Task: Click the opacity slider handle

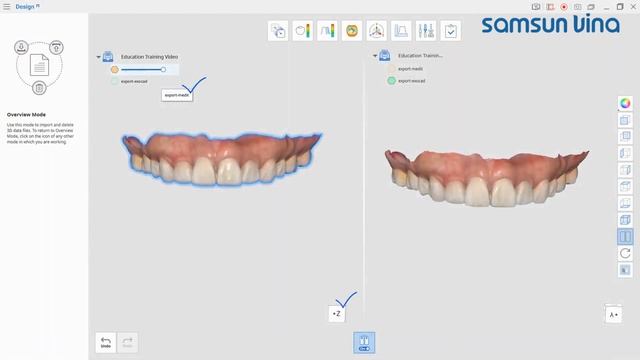Action: point(163,70)
